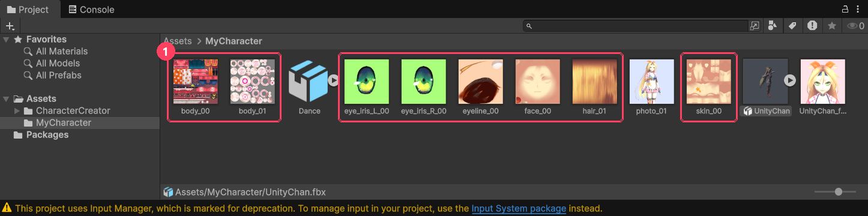Collapse the Favorites tree section
This screenshot has width=868, height=216.
point(6,40)
